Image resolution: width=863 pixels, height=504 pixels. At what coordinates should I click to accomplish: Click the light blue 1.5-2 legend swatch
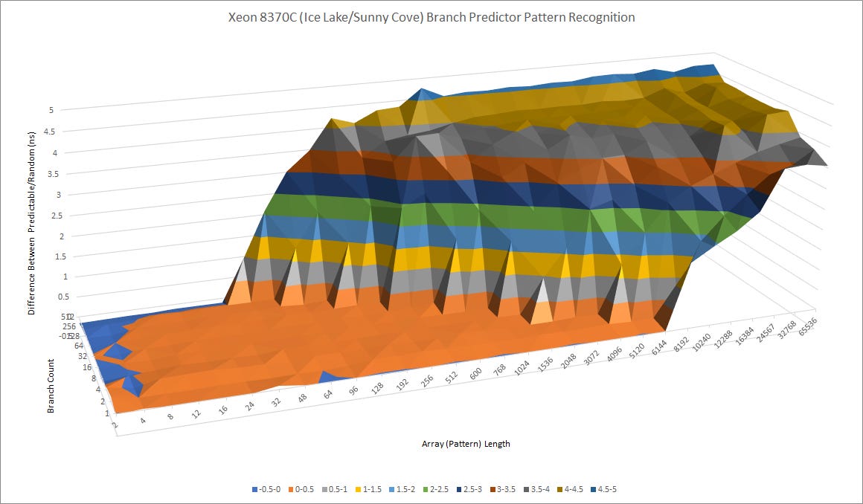tap(391, 489)
